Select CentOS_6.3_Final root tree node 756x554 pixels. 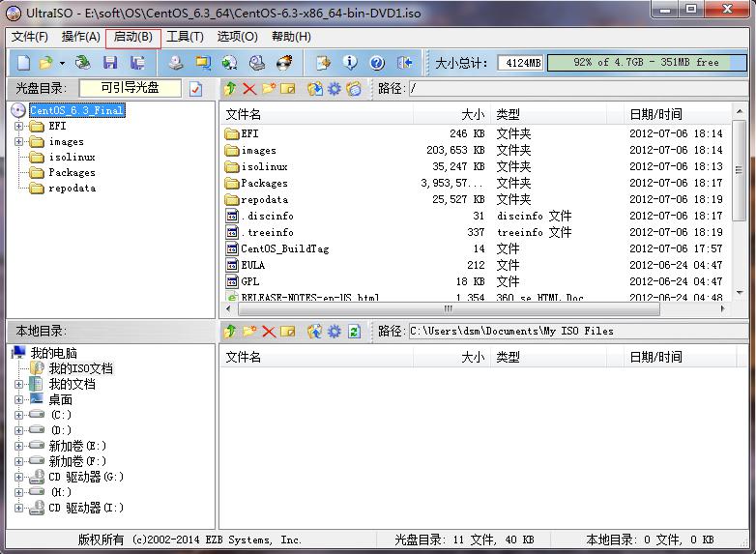pyautogui.click(x=76, y=111)
